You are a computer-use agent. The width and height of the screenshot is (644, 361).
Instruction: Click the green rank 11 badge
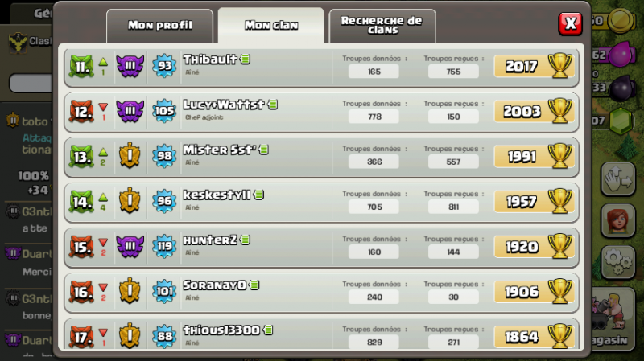tap(81, 66)
